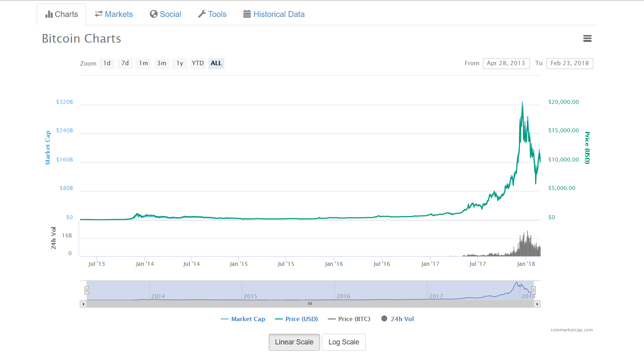Toggle the Price (USD) series in legend
644x361 pixels.
(x=296, y=319)
